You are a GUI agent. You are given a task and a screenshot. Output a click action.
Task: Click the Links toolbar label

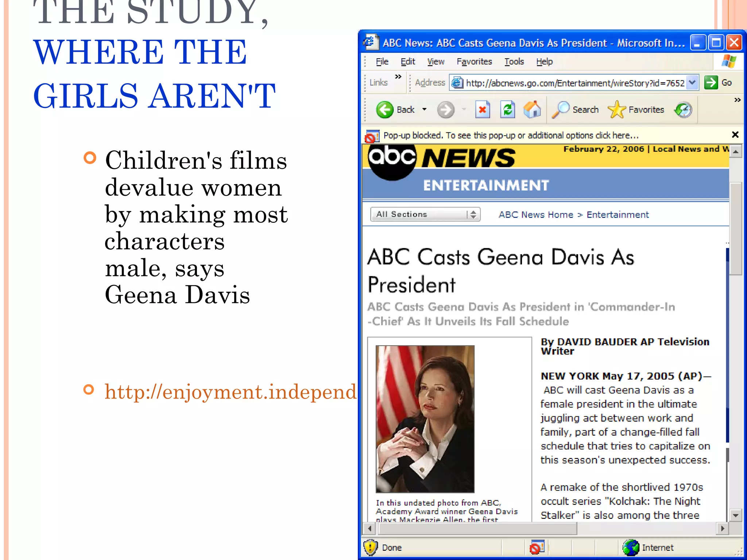[378, 83]
